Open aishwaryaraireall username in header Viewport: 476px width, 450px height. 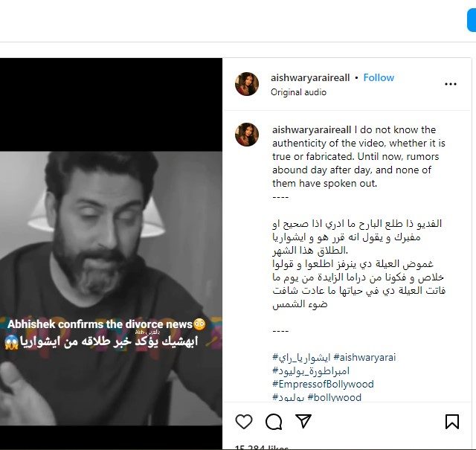[310, 78]
